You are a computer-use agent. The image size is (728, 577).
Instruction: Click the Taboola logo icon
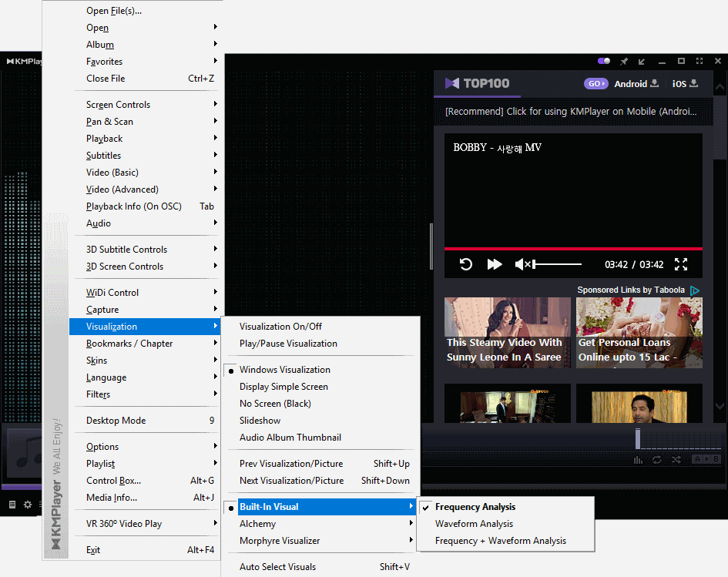(x=695, y=290)
